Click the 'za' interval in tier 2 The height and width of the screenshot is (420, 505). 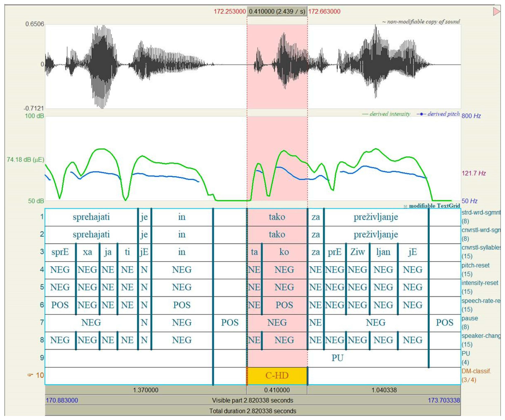pos(315,234)
